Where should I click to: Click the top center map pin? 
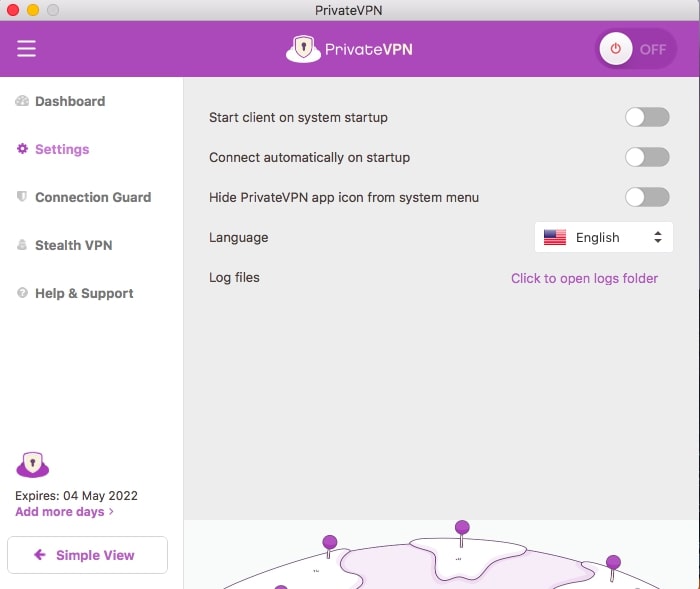(462, 533)
